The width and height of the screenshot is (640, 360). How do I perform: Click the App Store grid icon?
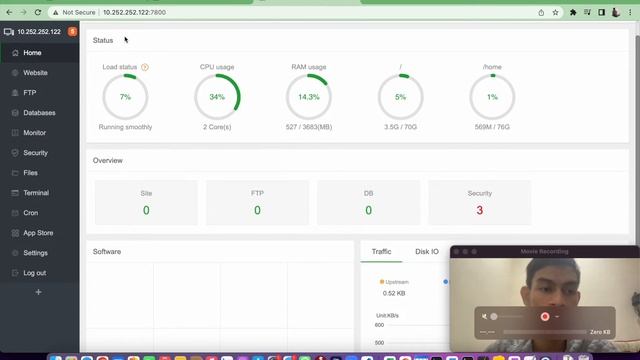pos(15,233)
